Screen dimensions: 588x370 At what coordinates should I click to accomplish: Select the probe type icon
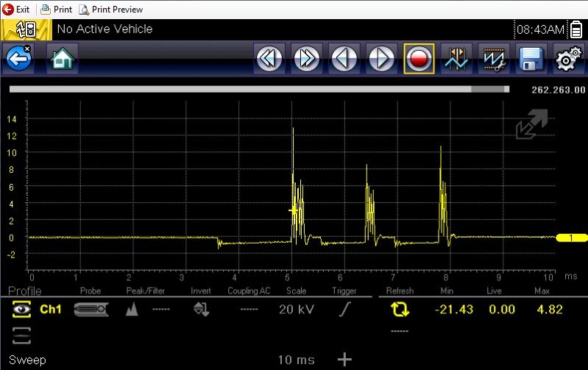[91, 309]
